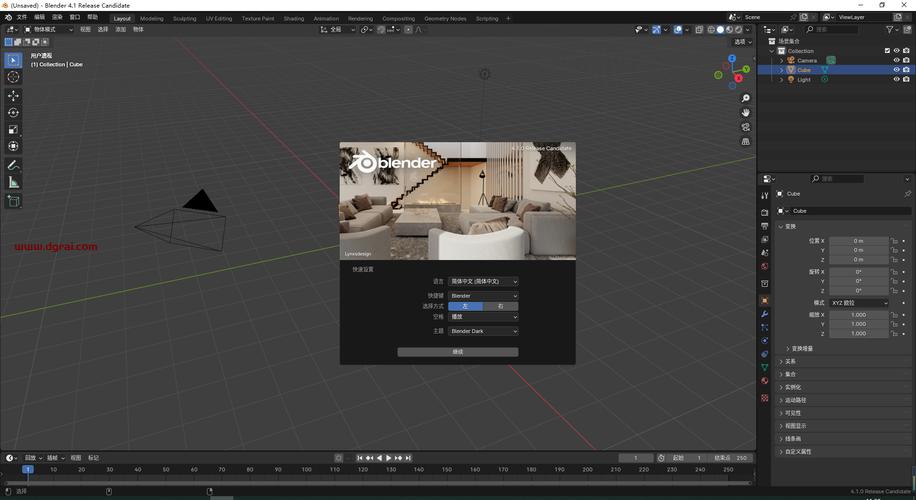Select the Move tool
Image resolution: width=916 pixels, height=500 pixels.
[13, 95]
